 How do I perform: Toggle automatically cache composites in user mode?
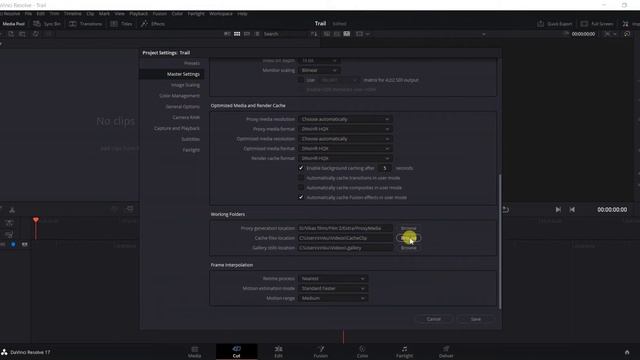click(x=301, y=188)
